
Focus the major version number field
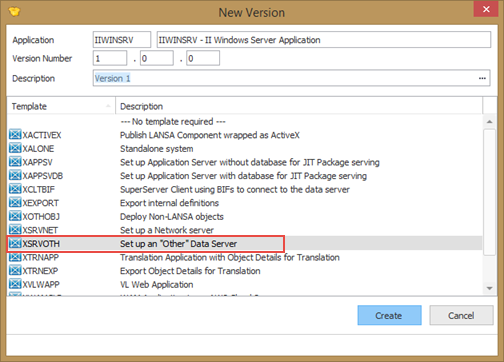pos(110,58)
